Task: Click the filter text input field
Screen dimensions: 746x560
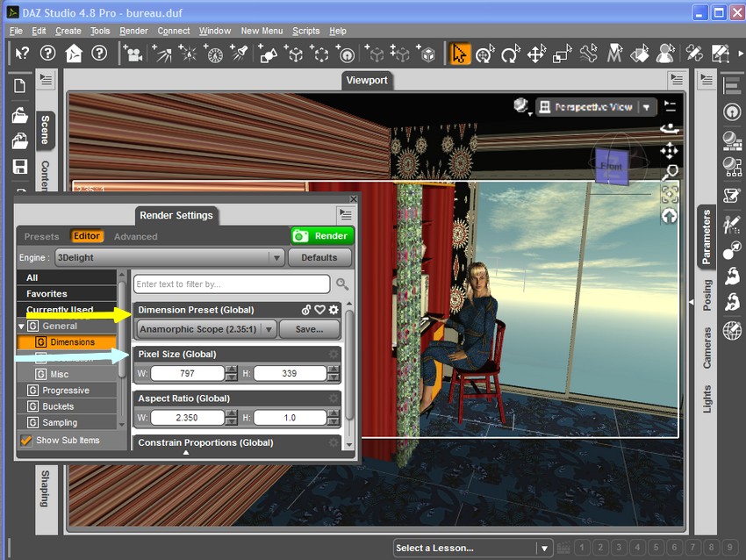Action: (232, 284)
